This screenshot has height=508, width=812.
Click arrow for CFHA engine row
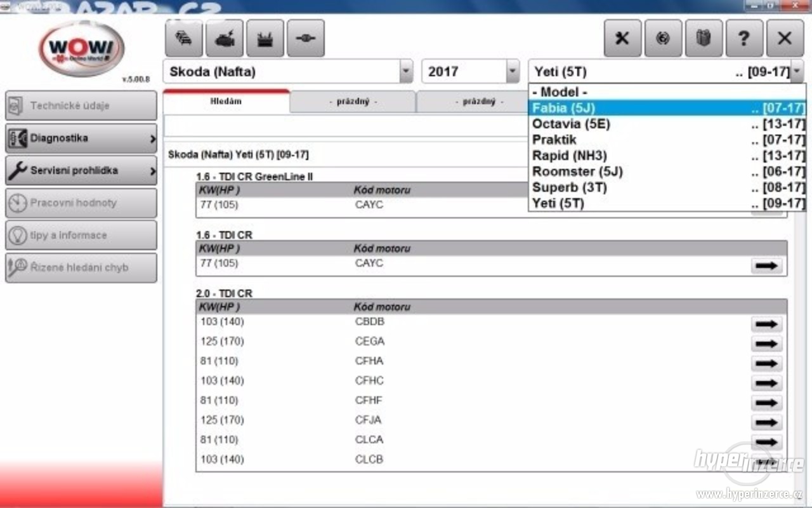tap(766, 363)
